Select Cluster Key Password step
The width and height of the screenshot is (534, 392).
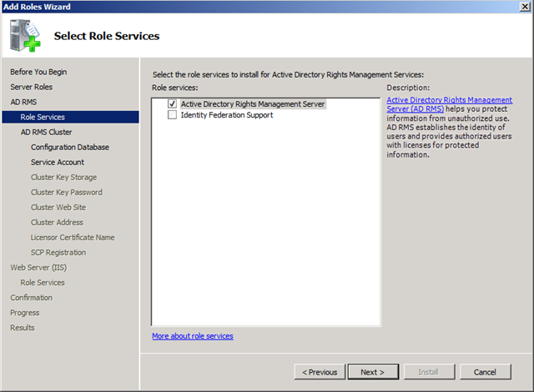(x=67, y=192)
